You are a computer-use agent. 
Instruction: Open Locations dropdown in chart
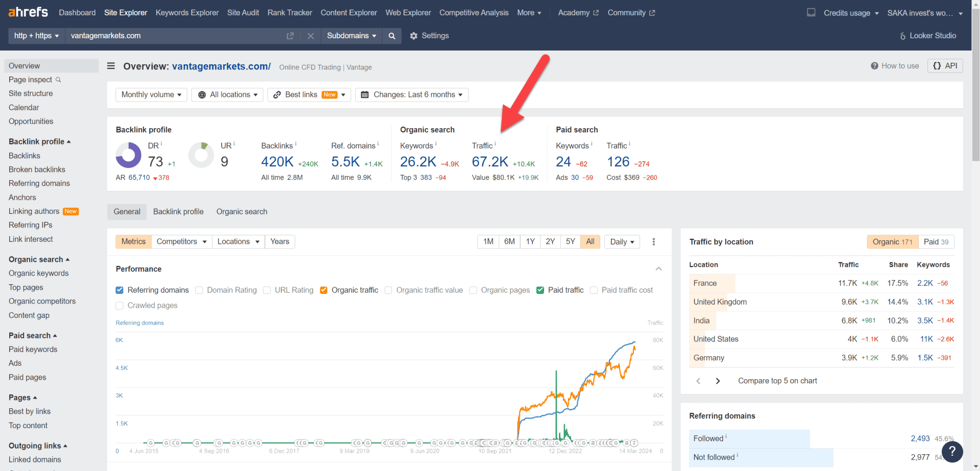point(238,242)
